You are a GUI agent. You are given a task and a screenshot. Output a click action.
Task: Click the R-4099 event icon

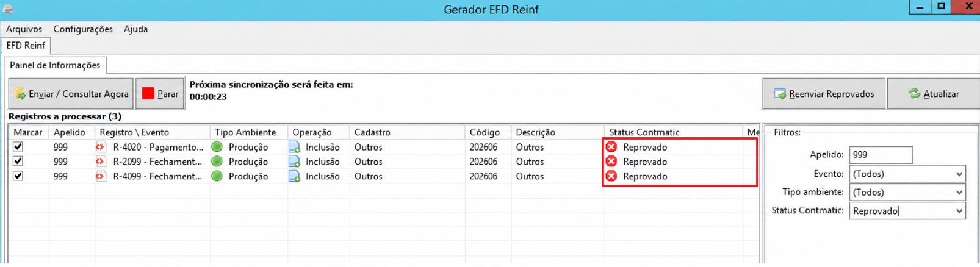point(100,176)
